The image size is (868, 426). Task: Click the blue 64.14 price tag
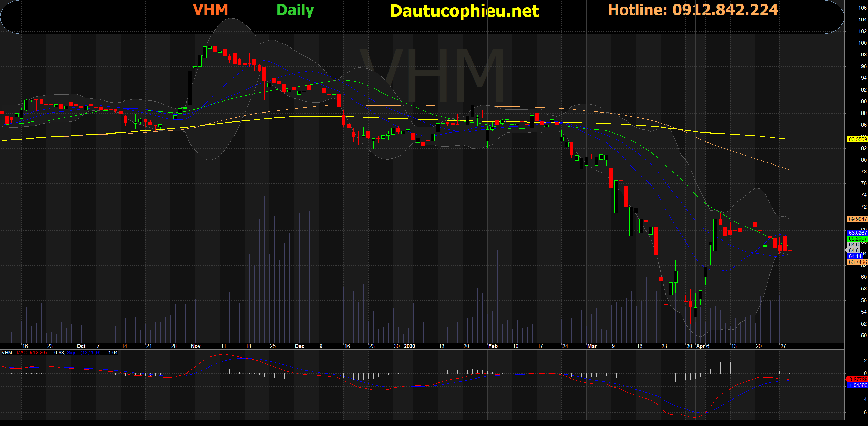point(855,256)
